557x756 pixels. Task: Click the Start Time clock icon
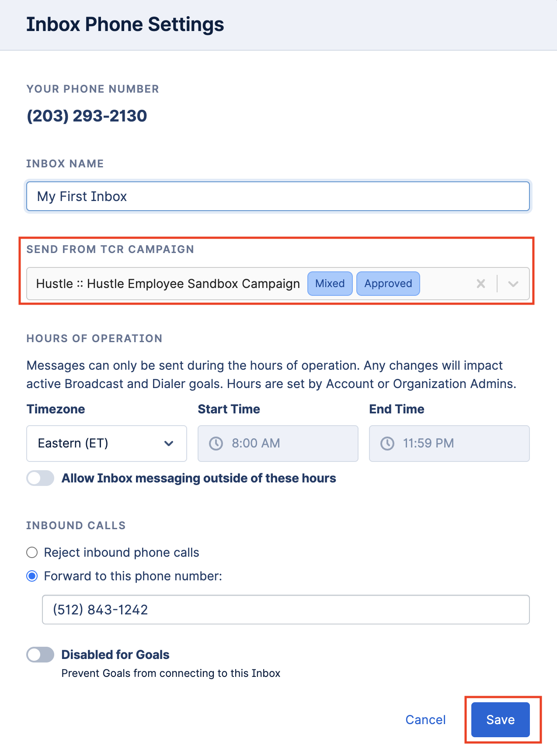216,444
